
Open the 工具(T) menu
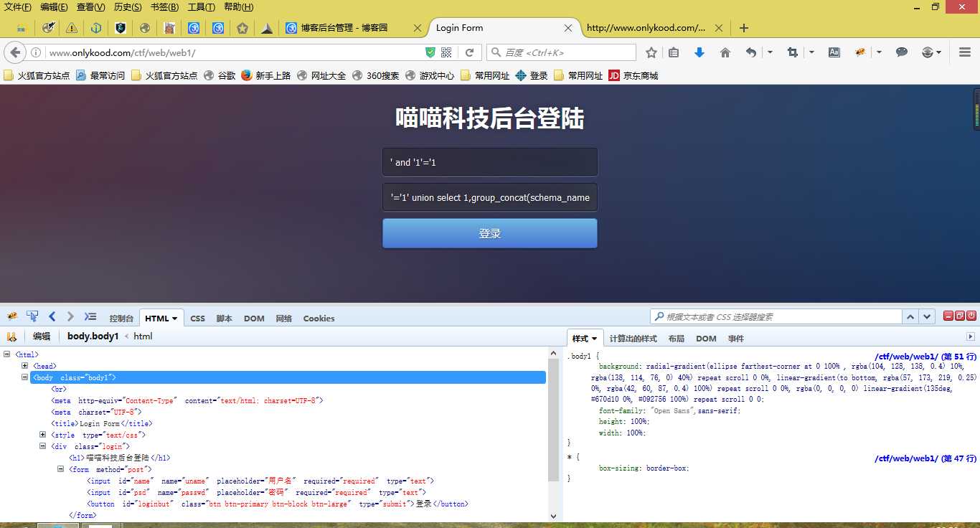click(201, 7)
